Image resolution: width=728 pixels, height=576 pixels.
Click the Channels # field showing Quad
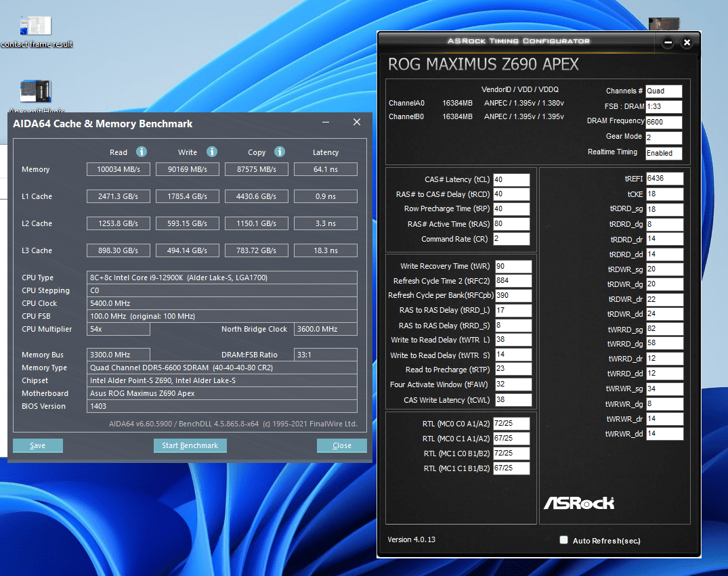[x=664, y=91]
